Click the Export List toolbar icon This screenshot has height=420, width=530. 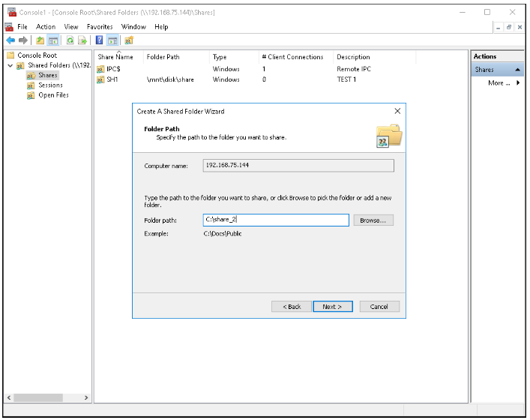click(x=82, y=40)
